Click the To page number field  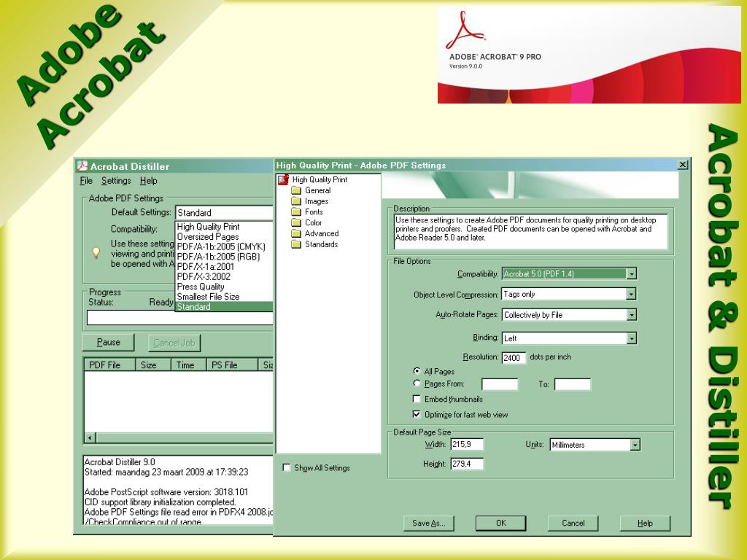(573, 384)
